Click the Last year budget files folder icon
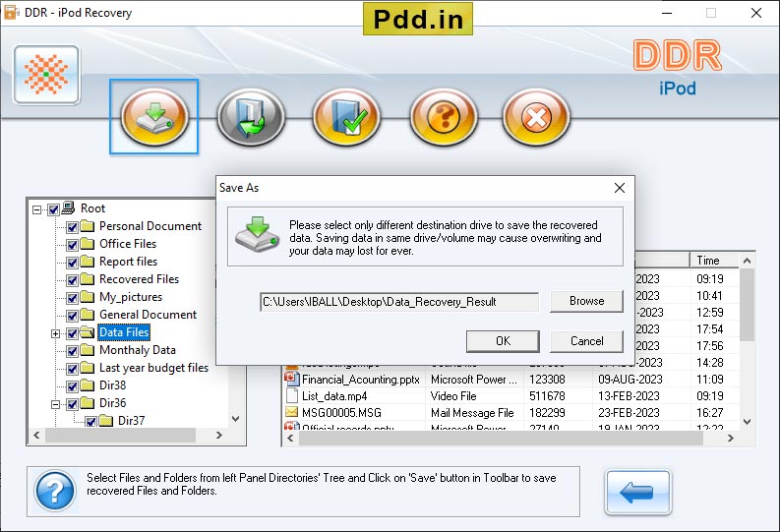Screen dimensions: 780x532 click(x=88, y=368)
